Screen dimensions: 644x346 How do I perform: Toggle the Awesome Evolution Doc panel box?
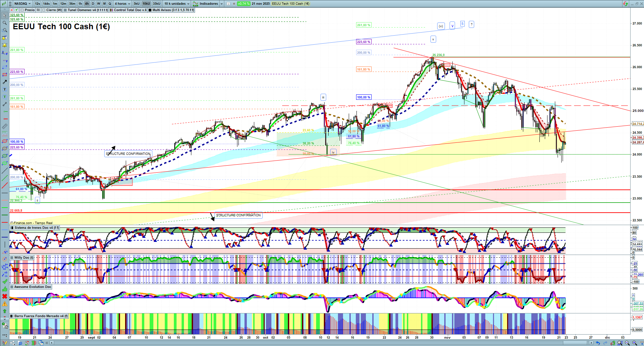click(12, 287)
